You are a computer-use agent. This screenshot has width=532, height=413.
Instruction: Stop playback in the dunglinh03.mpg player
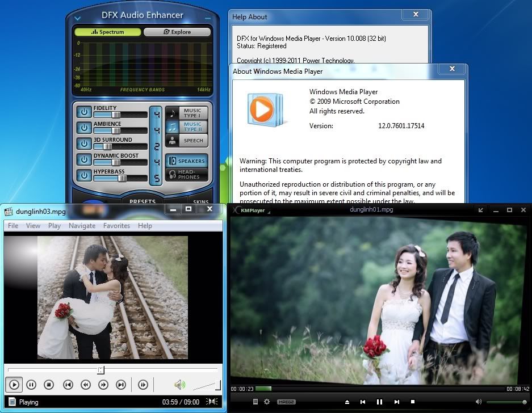49,385
